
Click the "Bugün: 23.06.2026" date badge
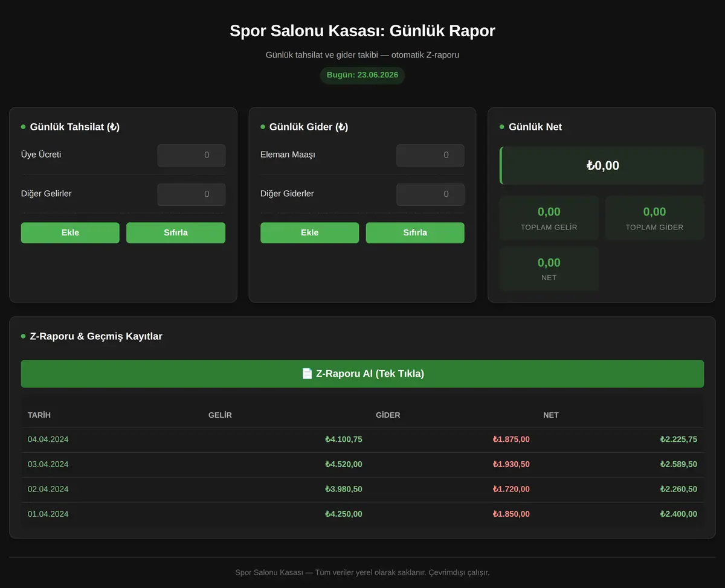pyautogui.click(x=362, y=75)
